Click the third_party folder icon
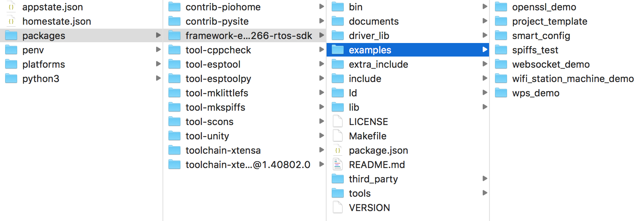Screen dimensions: 644x221 tap(338, 179)
